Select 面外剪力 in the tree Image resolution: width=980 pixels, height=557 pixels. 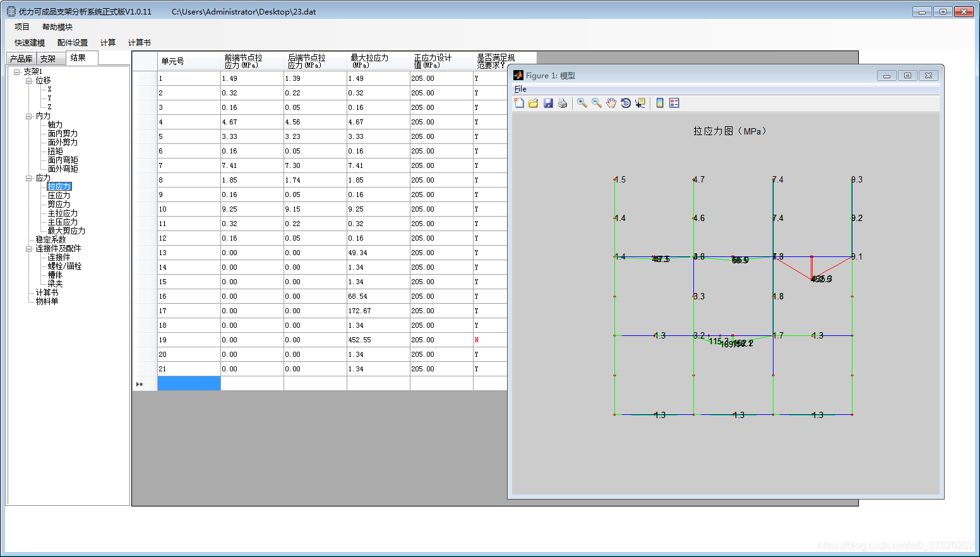(63, 143)
